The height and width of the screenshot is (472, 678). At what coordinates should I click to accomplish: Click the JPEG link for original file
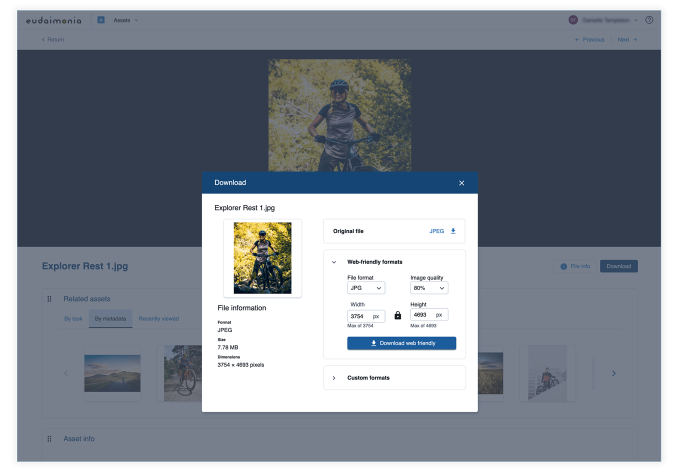click(x=436, y=231)
